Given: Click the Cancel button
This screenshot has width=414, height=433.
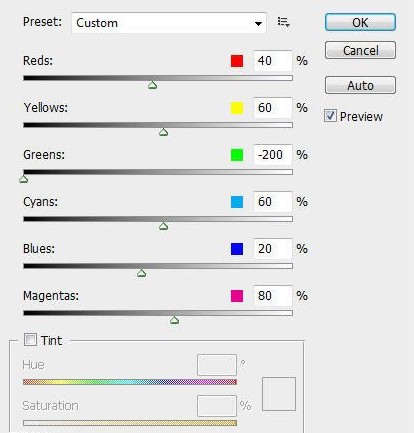Looking at the screenshot, I should point(360,50).
